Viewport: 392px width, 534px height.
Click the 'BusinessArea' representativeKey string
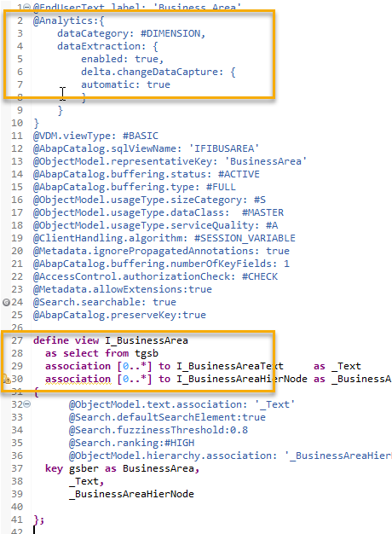[x=265, y=161]
